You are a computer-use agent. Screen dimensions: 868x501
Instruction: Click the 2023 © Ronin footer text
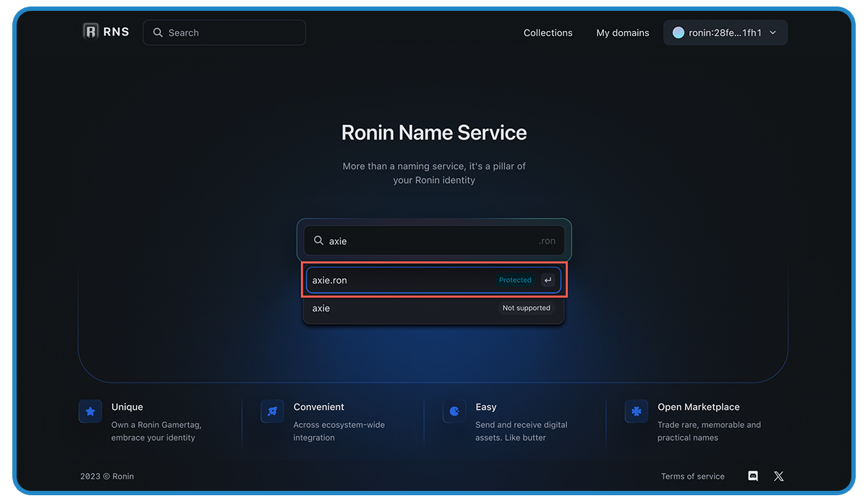(107, 476)
